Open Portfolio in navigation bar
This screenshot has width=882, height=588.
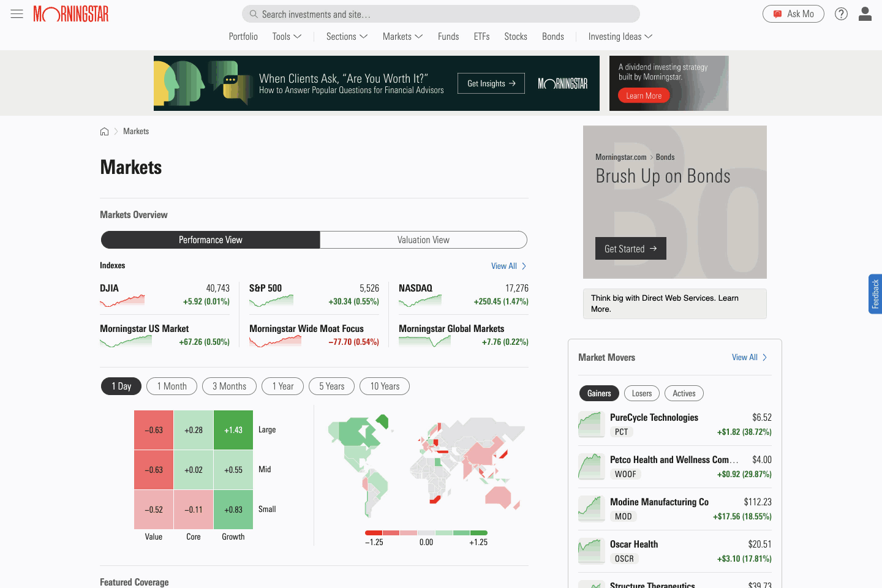243,37
